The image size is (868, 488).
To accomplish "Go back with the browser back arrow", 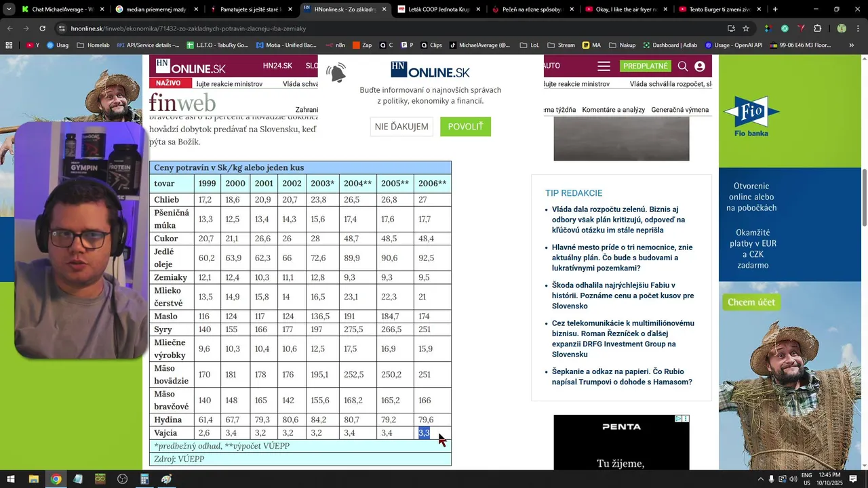I will coord(9,28).
